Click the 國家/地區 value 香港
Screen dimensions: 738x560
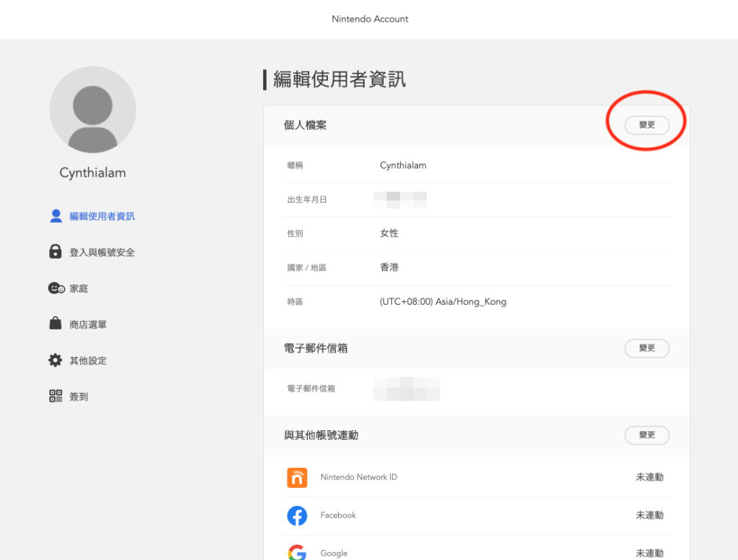click(x=389, y=267)
